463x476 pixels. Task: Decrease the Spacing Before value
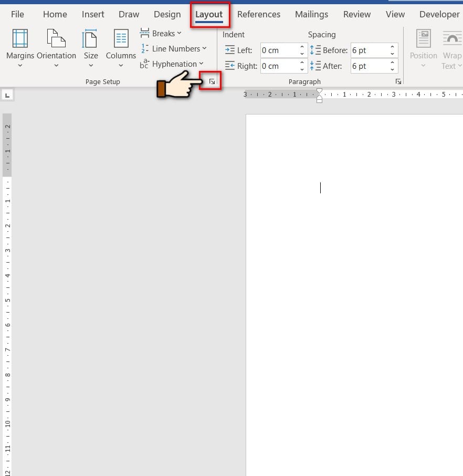click(392, 54)
